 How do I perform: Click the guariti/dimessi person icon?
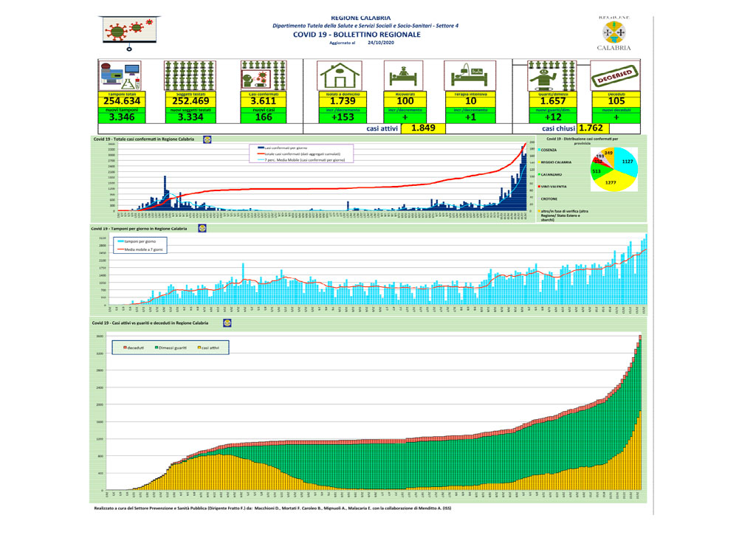(x=551, y=76)
